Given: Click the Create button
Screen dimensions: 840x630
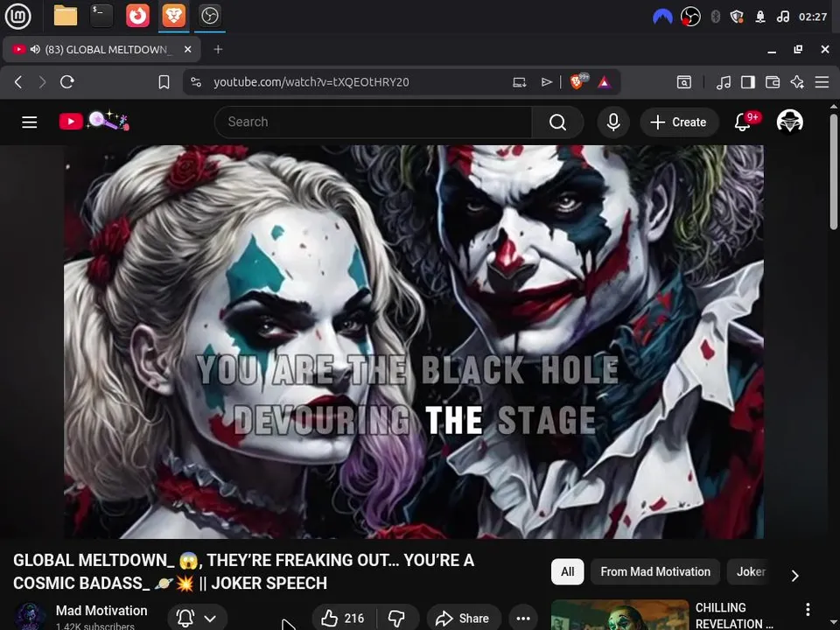Looking at the screenshot, I should pyautogui.click(x=679, y=122).
